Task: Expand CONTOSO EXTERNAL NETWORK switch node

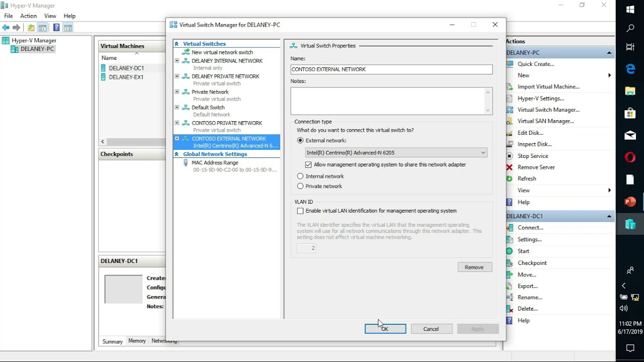Action: click(177, 139)
